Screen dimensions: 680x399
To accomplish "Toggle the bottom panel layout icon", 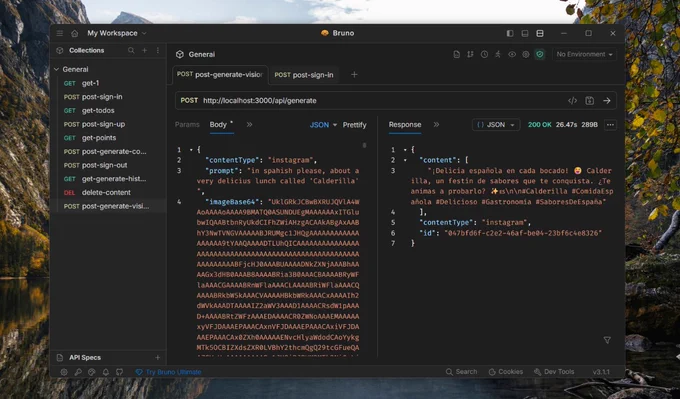I will point(525,33).
